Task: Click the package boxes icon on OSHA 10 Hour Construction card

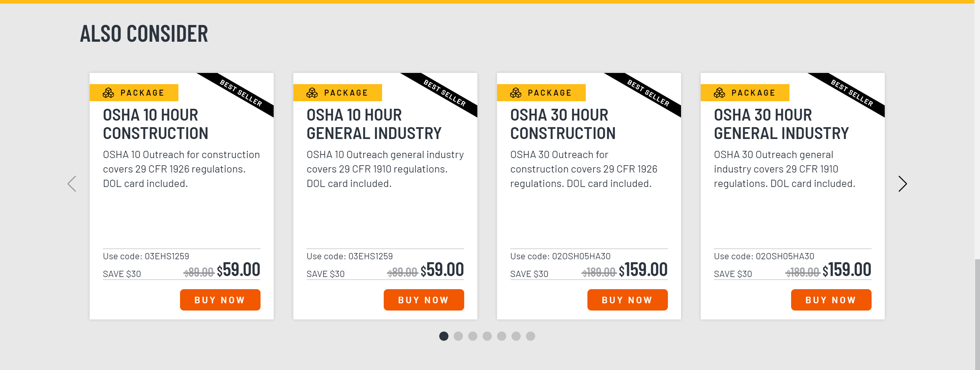Action: [x=108, y=93]
